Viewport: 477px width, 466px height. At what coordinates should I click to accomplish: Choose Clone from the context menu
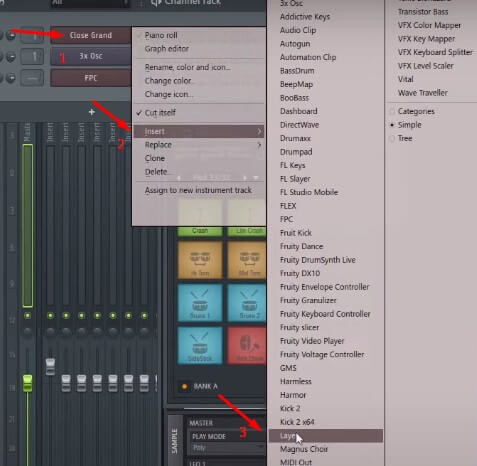(155, 158)
